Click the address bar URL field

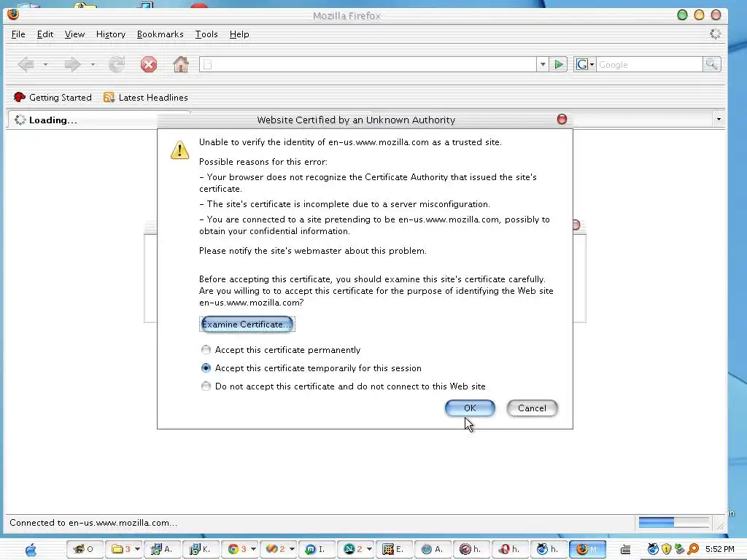tap(368, 64)
